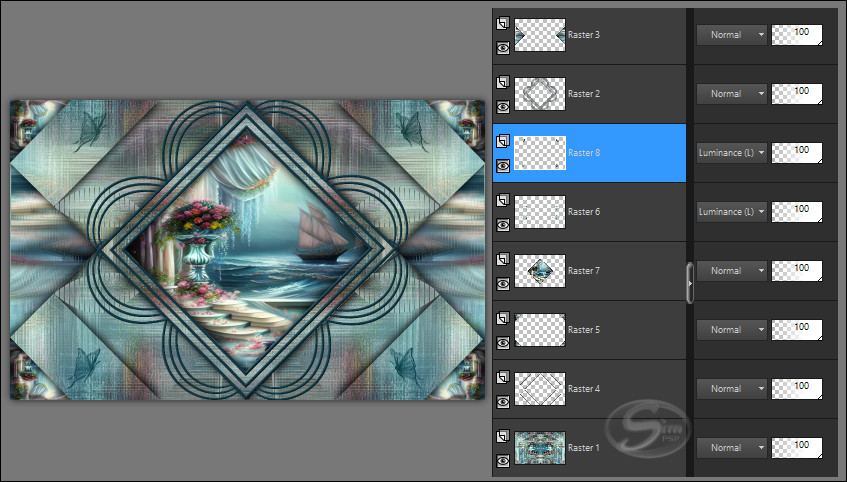Click the raster layer type icon for Raster 3
The width and height of the screenshot is (847, 482).
503,22
